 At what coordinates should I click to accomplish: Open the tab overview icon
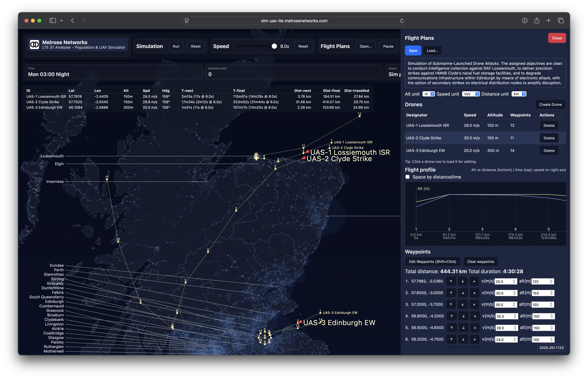[561, 21]
